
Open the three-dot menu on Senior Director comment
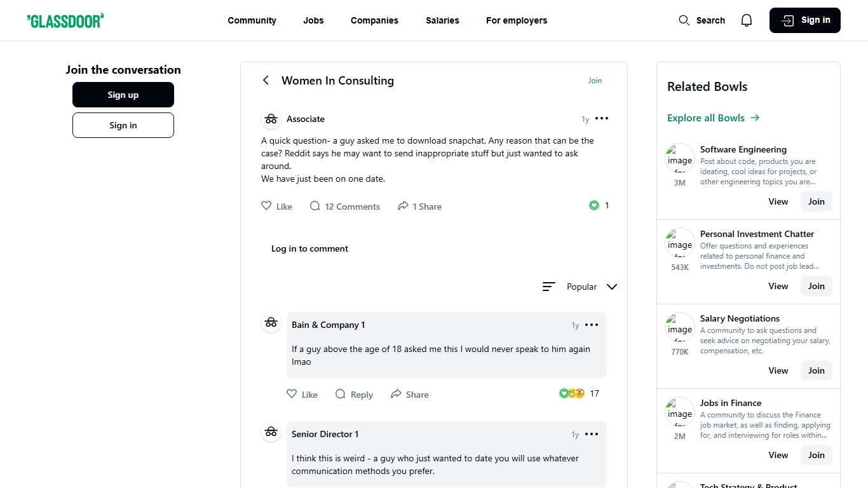pyautogui.click(x=591, y=434)
